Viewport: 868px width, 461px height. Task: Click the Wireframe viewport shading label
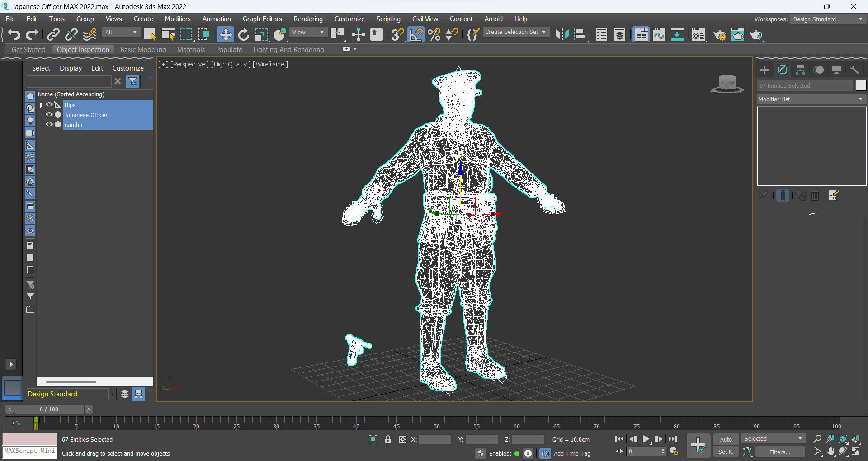[270, 64]
